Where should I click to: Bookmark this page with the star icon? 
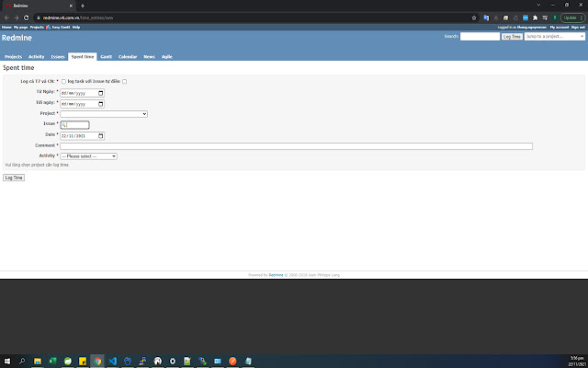click(474, 17)
